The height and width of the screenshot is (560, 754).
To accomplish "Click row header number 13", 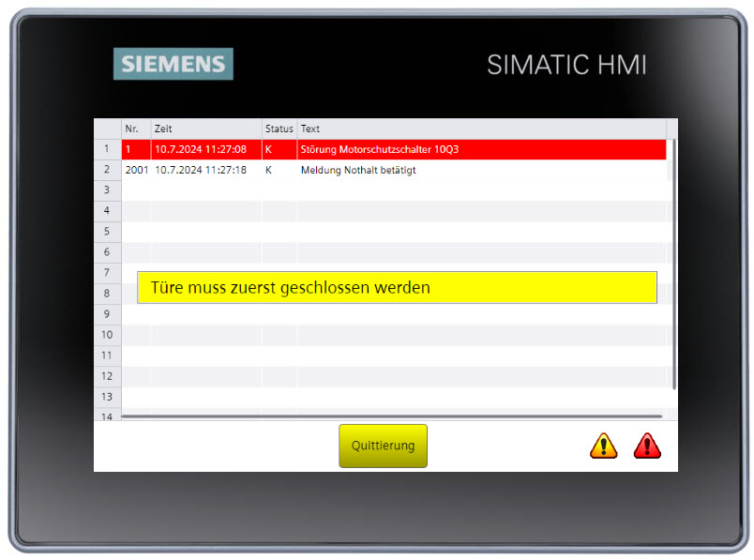I will click(107, 397).
